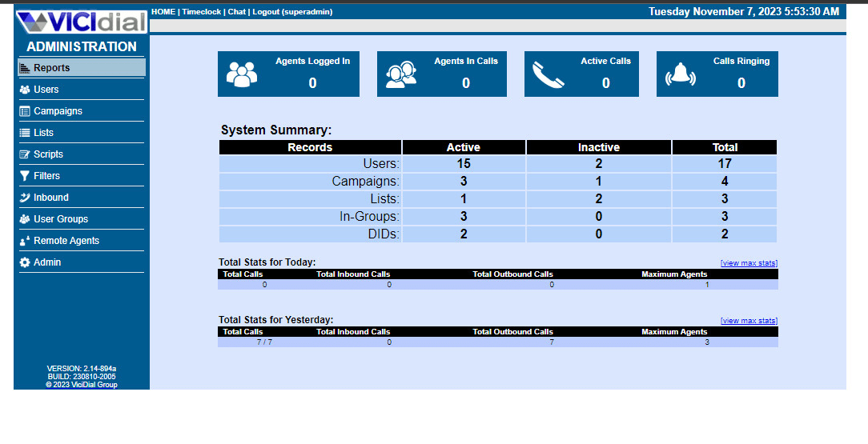Click the Reports bar chart icon
Image resolution: width=868 pixels, height=444 pixels.
(25, 68)
